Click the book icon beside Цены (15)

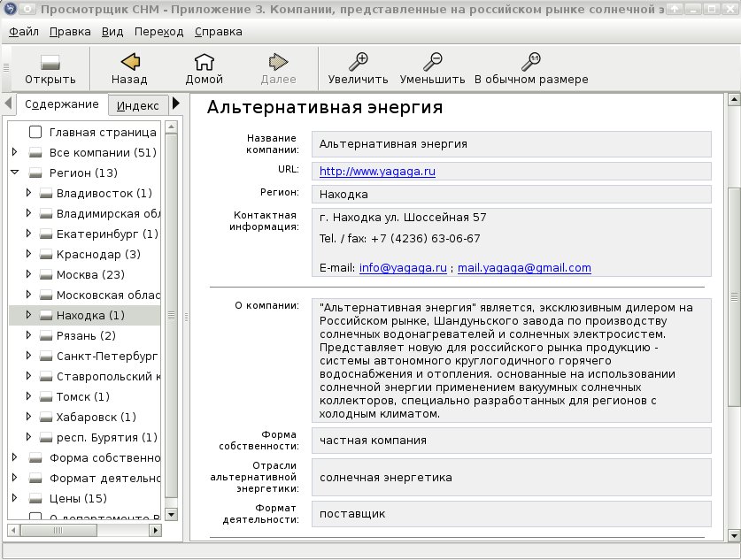(x=35, y=499)
